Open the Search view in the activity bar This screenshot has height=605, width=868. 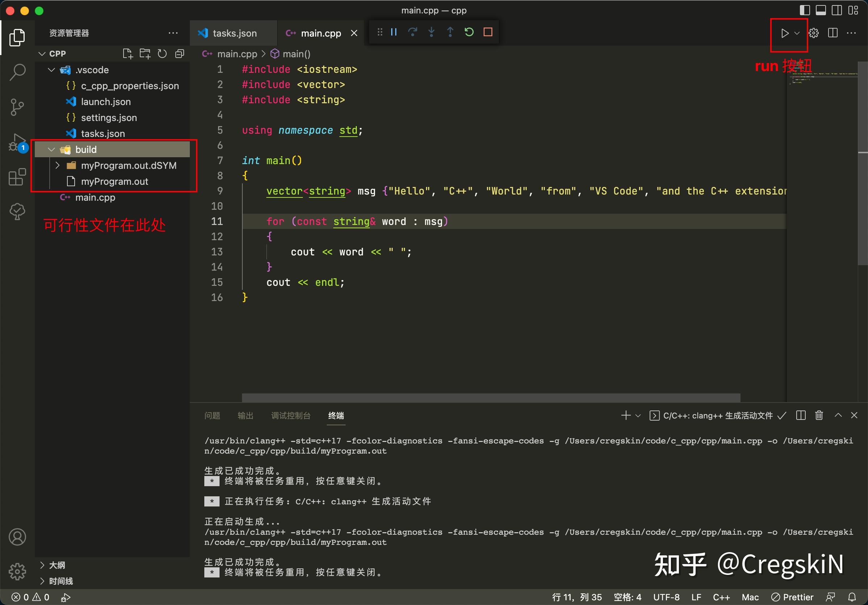click(17, 72)
